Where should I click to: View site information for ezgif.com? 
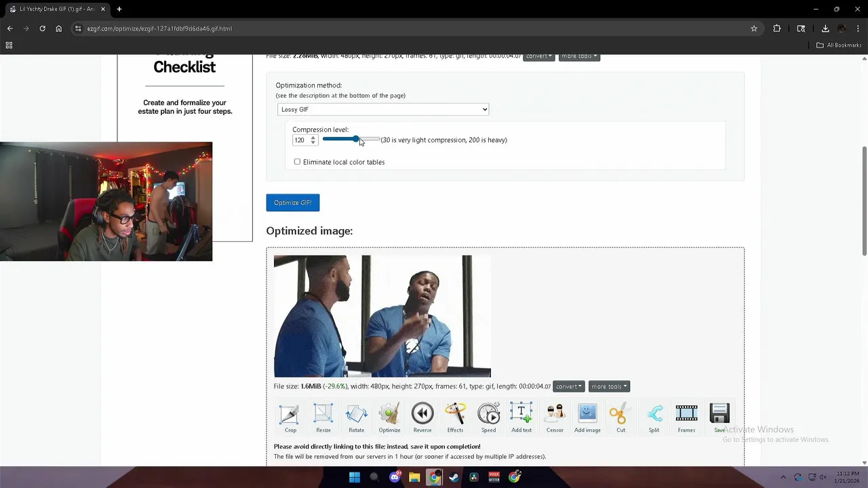[78, 28]
